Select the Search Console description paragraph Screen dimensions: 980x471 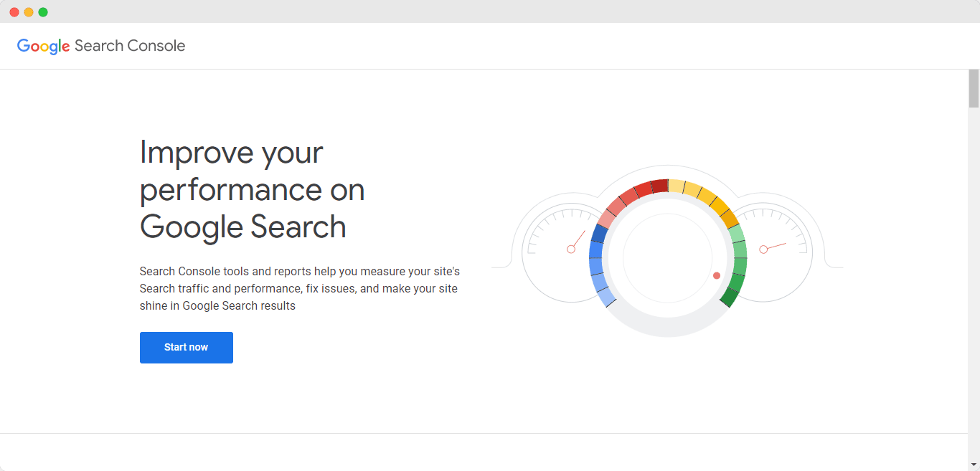(x=299, y=287)
